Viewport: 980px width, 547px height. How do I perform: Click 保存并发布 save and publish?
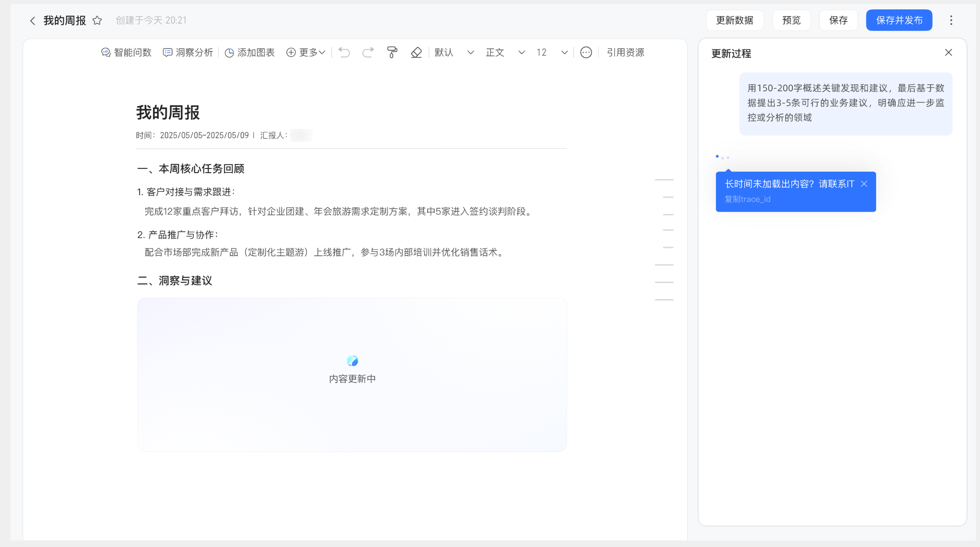[x=899, y=20]
